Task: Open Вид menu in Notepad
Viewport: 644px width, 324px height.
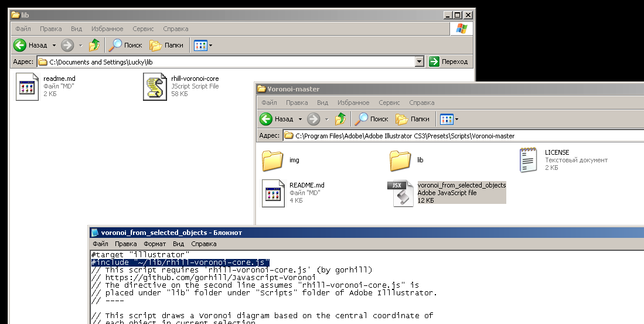Action: 178,244
